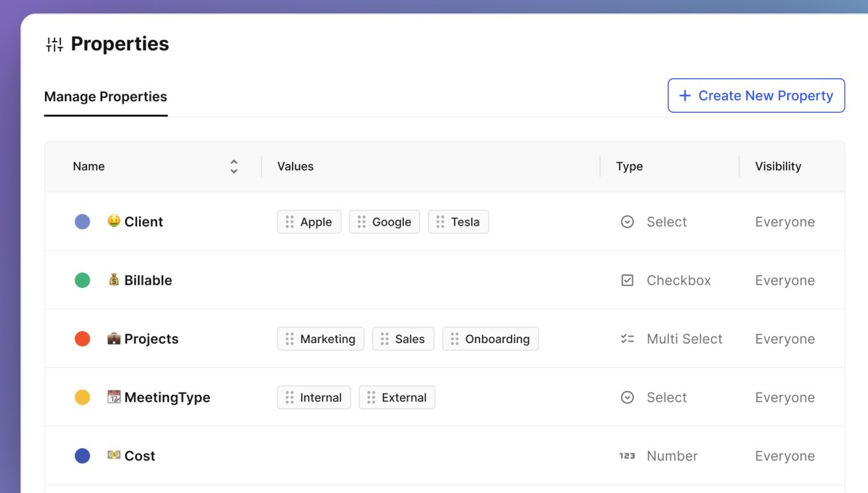Click the Multi Select icon on the Projects row
The width and height of the screenshot is (868, 493).
627,338
